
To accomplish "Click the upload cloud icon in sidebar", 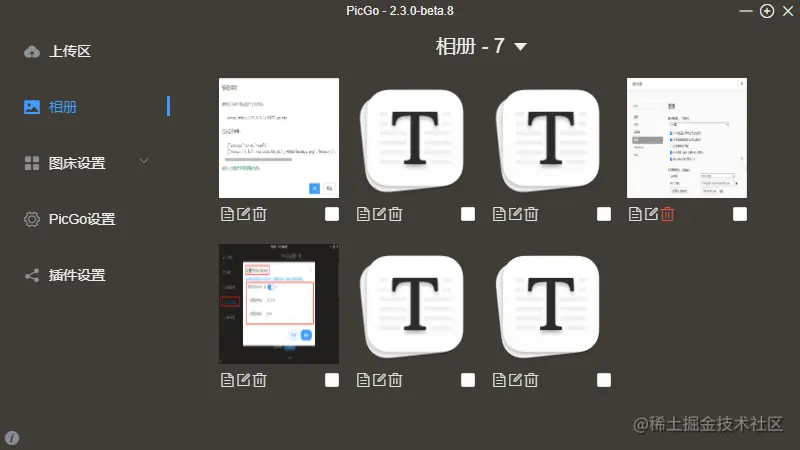I will [32, 52].
